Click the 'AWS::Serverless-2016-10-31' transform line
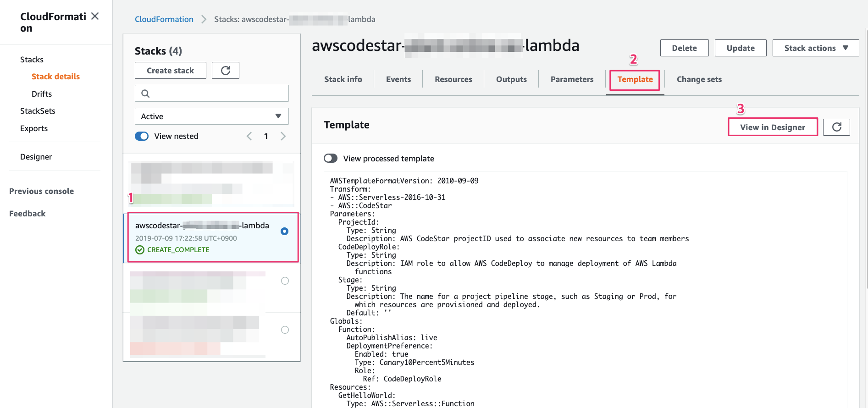This screenshot has width=868, height=408. 388,198
